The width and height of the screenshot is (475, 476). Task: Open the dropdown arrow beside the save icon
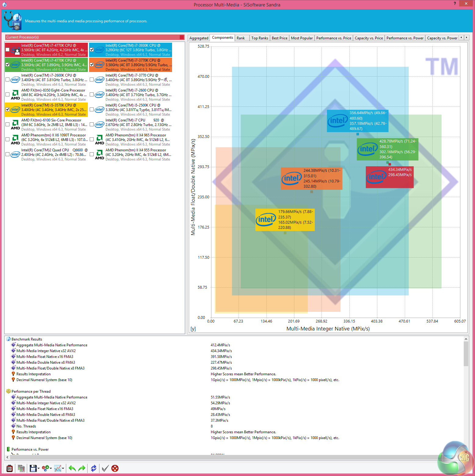pos(39,468)
